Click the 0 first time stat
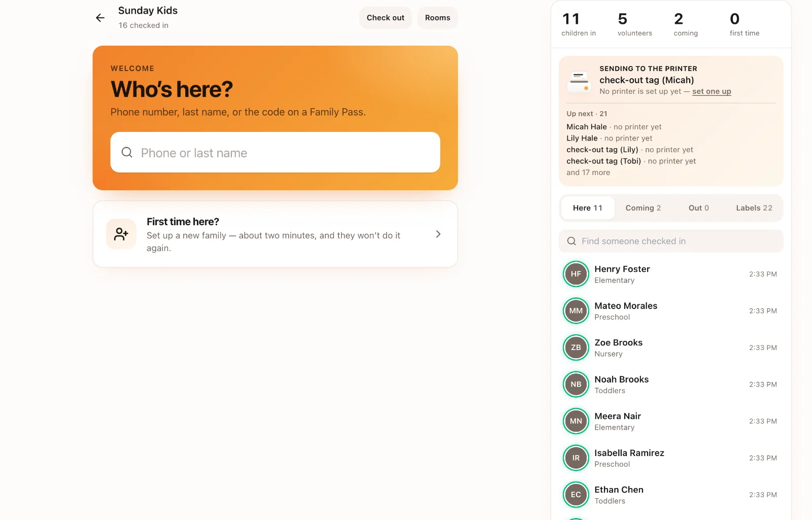 click(745, 24)
